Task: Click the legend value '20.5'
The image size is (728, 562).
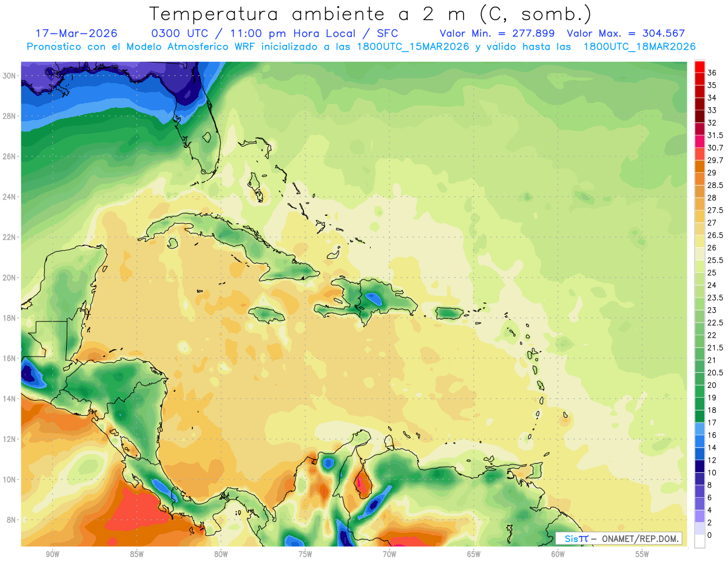Action: pyautogui.click(x=715, y=372)
